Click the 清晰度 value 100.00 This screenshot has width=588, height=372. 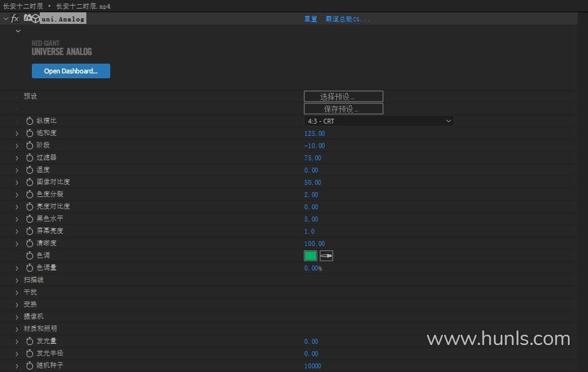(315, 244)
